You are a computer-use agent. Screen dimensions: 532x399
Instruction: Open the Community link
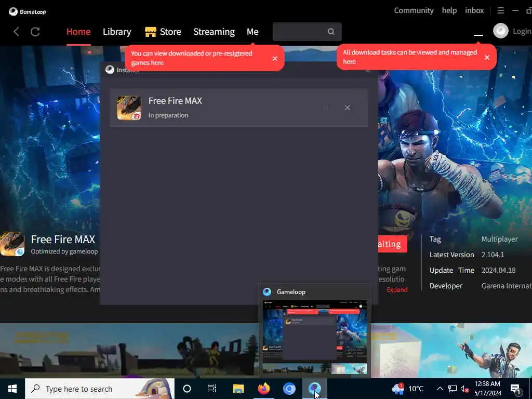pyautogui.click(x=414, y=10)
